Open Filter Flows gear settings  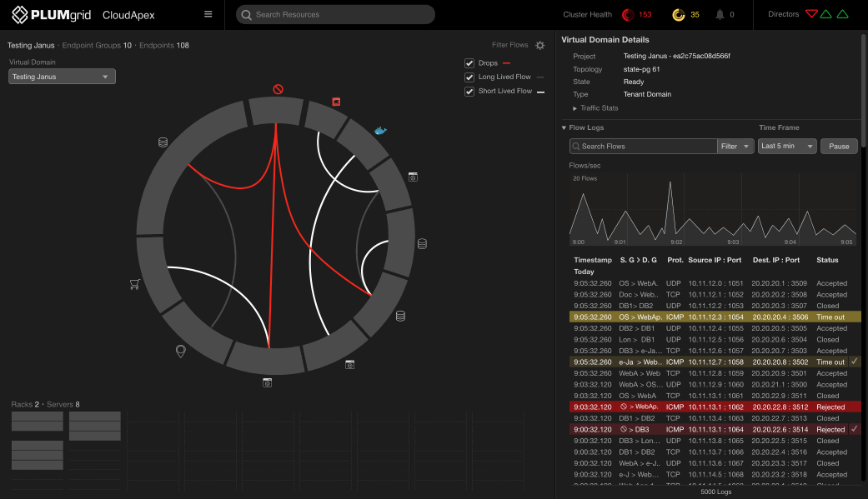539,45
